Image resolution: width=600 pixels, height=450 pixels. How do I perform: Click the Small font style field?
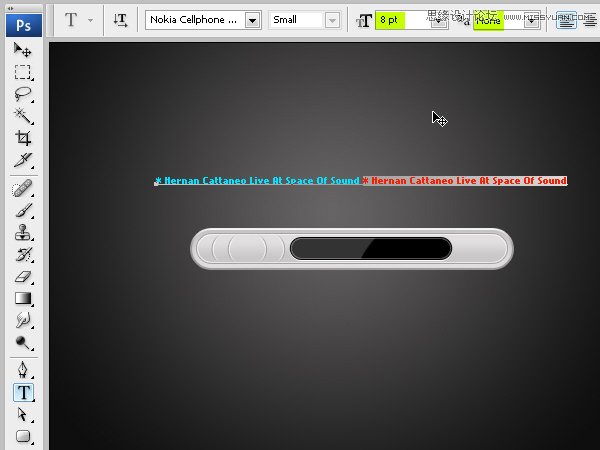click(x=297, y=20)
